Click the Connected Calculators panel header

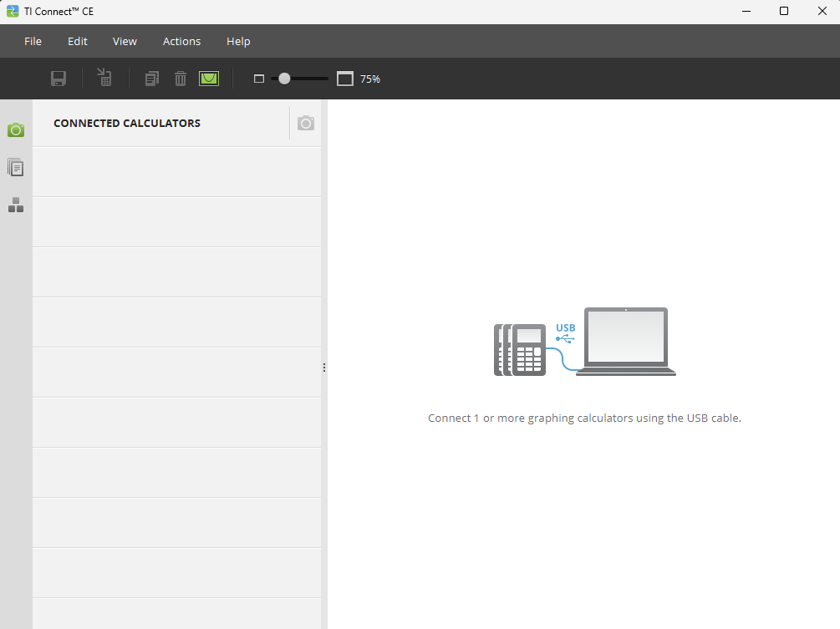127,123
